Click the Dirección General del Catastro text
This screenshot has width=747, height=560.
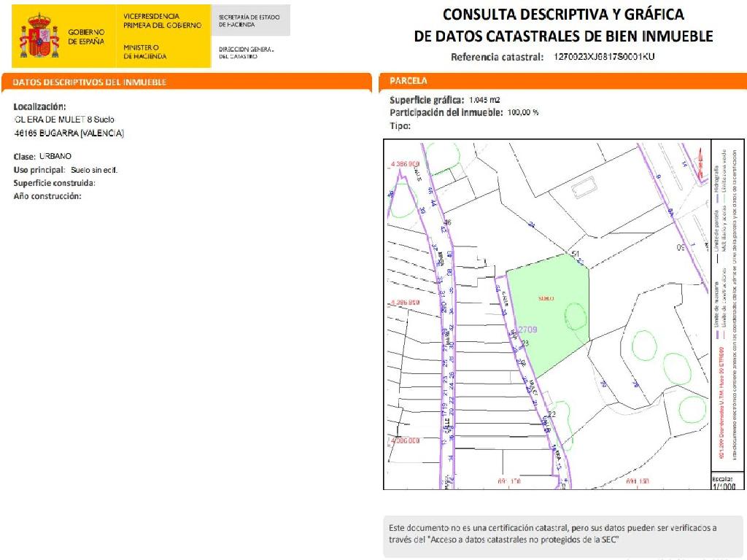coord(246,52)
